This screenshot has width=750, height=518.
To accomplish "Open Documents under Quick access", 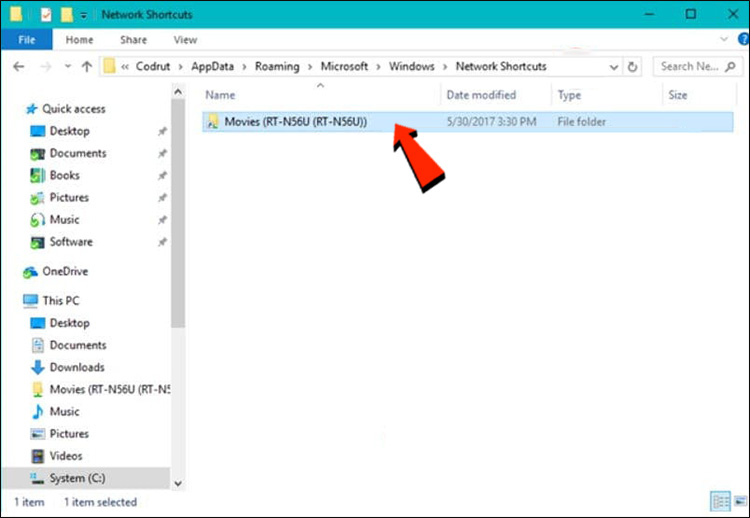I will tap(77, 153).
